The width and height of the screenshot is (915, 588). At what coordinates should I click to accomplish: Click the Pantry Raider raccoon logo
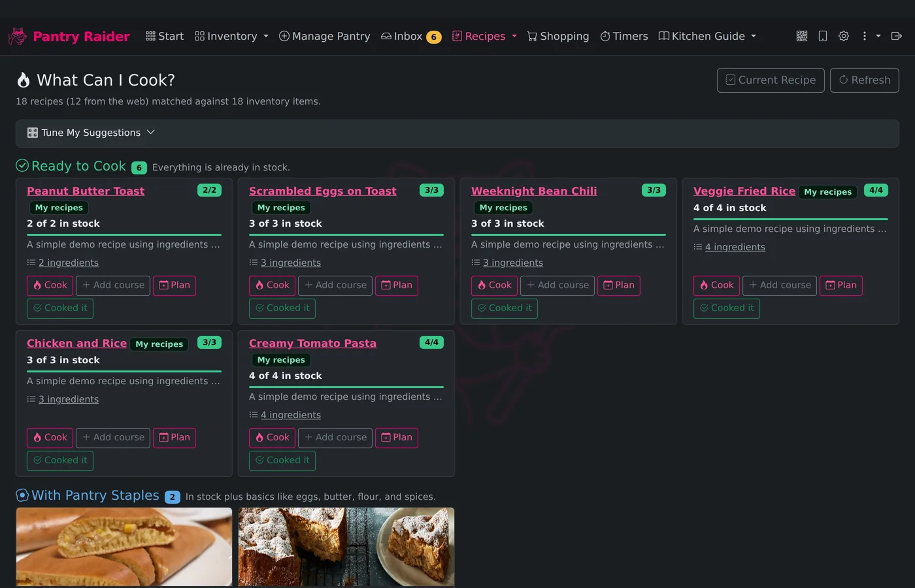click(x=18, y=37)
